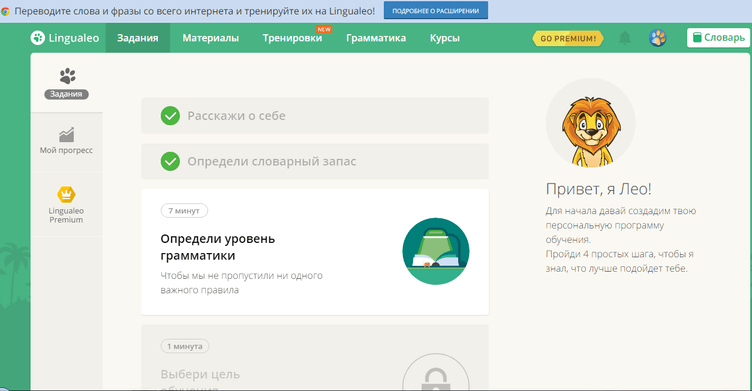Click the Привет, я Лео! heading
This screenshot has height=391, width=752.
599,189
